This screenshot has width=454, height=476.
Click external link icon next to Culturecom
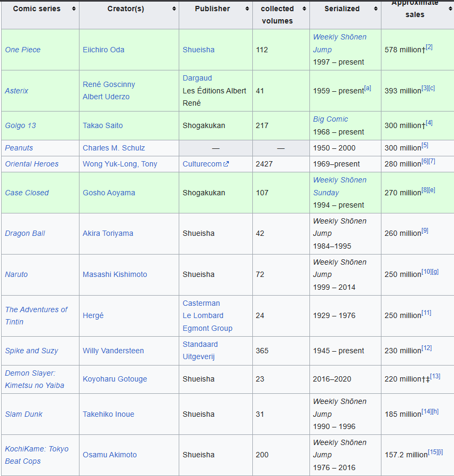(x=226, y=164)
